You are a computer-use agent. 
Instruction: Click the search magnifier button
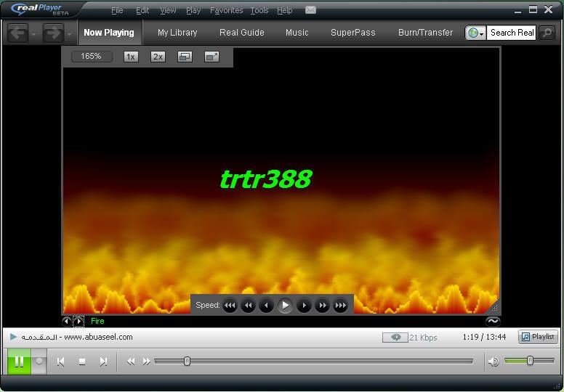(547, 33)
